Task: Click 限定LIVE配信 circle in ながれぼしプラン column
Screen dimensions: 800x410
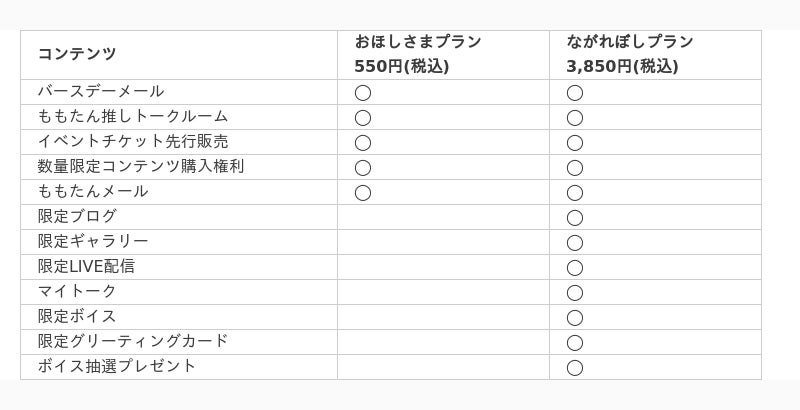Action: pyautogui.click(x=575, y=268)
